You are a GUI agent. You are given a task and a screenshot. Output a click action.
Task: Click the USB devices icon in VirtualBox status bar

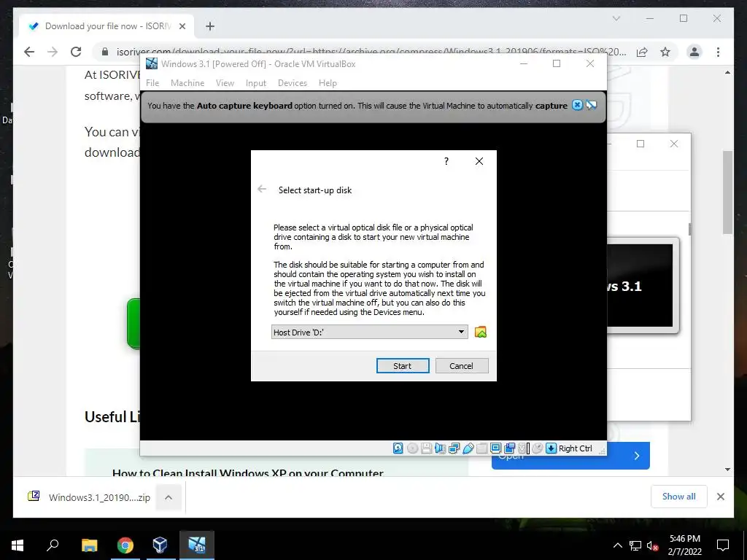tap(468, 448)
